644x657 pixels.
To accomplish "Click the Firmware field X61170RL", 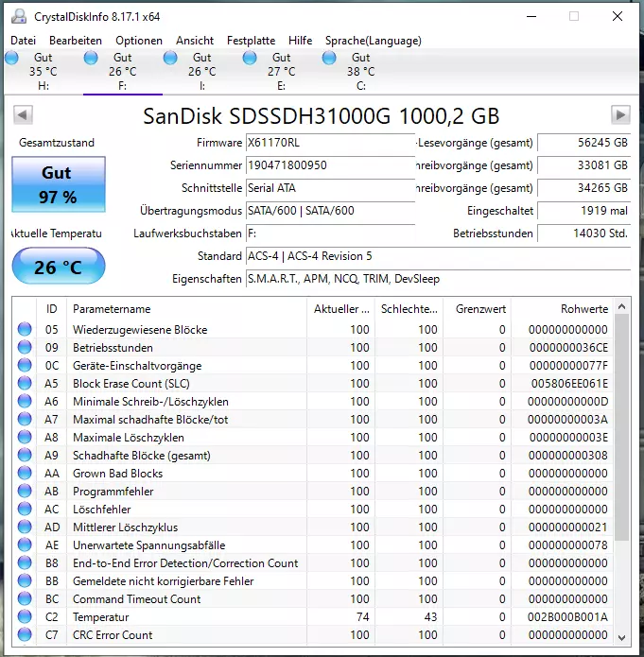I will point(330,143).
